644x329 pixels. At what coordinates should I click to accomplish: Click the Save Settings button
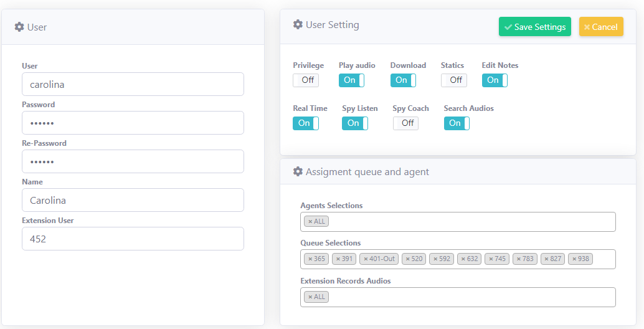click(534, 27)
